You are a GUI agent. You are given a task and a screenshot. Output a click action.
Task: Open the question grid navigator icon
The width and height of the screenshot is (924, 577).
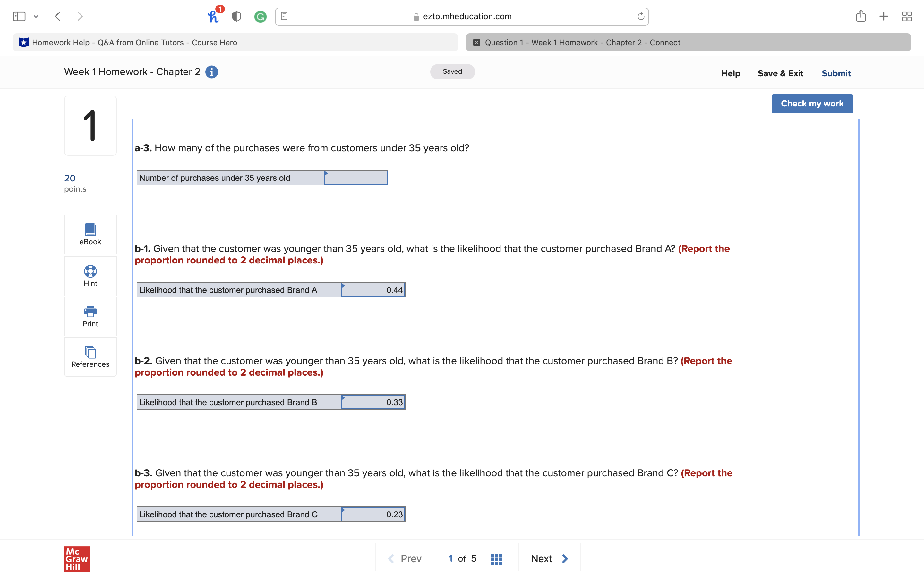pos(496,559)
